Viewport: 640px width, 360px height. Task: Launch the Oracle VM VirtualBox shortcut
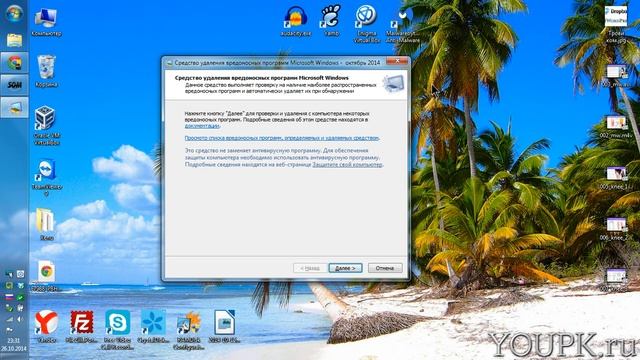coord(46,125)
